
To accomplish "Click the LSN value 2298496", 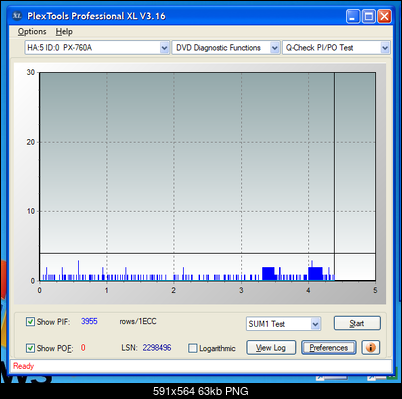I will (x=157, y=348).
